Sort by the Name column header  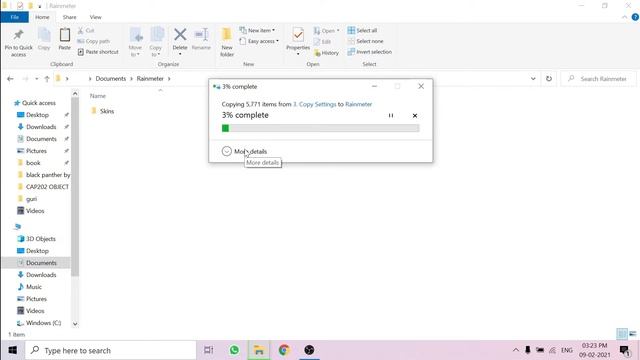click(x=98, y=96)
